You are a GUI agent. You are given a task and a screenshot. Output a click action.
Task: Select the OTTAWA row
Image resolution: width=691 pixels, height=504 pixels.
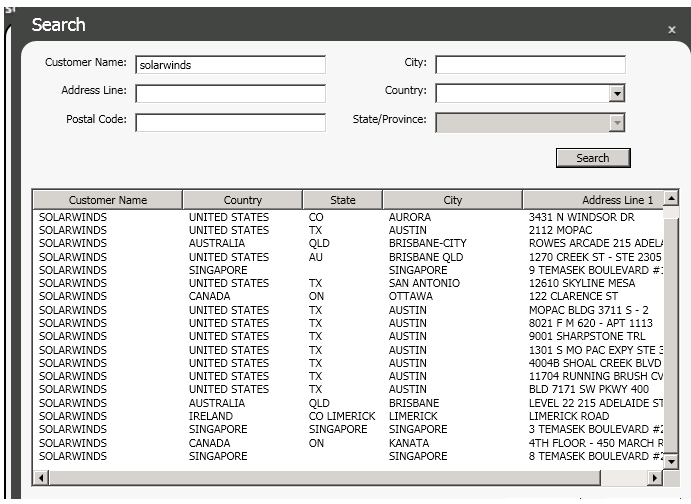348,296
